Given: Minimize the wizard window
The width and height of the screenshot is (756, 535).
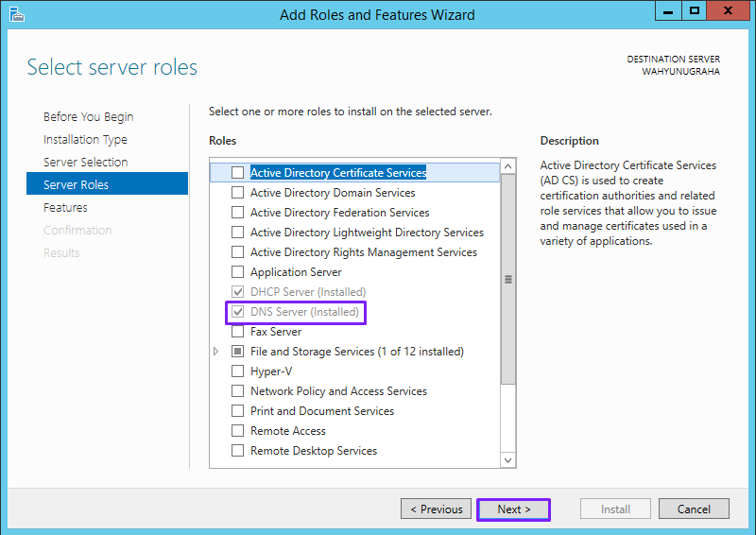Looking at the screenshot, I should (x=668, y=11).
